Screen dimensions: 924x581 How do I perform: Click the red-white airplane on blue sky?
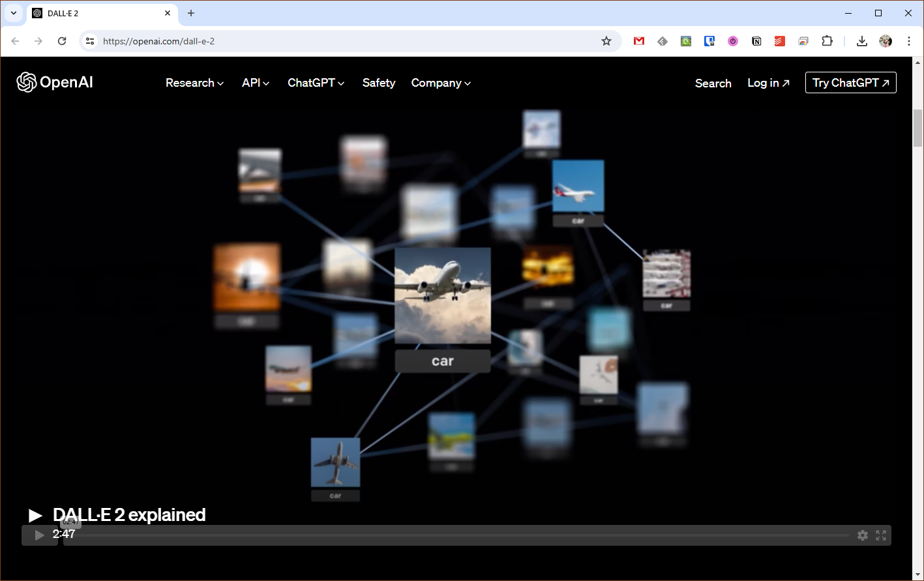click(x=578, y=186)
